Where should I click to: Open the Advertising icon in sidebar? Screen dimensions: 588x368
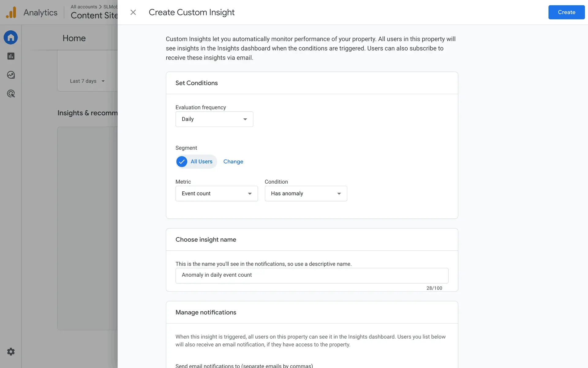point(11,94)
